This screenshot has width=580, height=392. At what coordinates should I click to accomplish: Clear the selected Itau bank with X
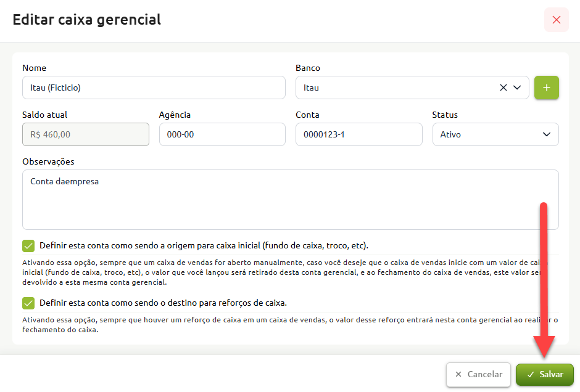503,88
